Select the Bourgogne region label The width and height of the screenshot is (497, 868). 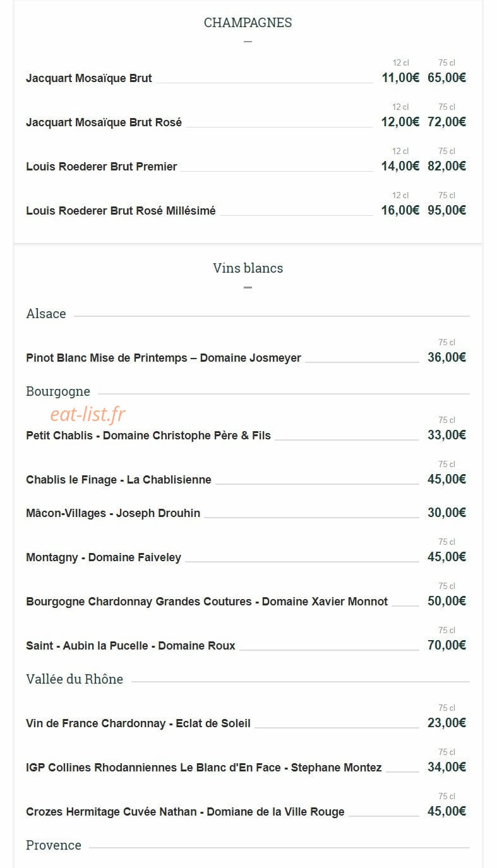tap(58, 391)
